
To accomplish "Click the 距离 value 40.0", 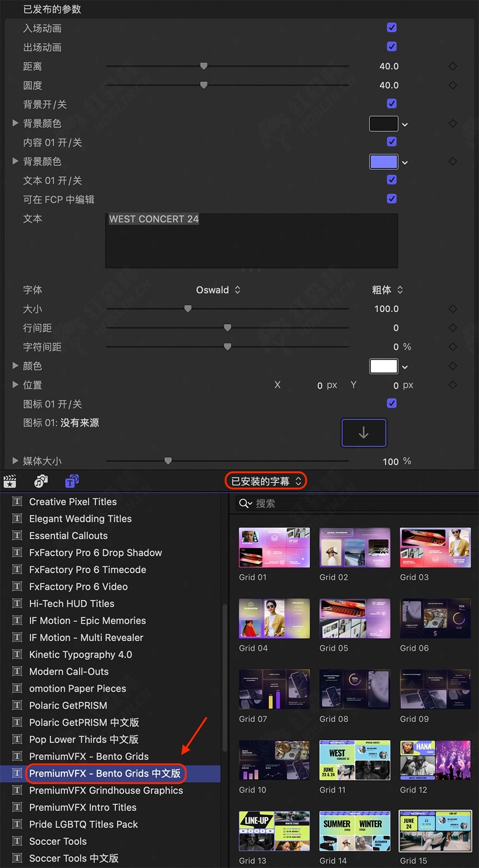I will pos(389,66).
